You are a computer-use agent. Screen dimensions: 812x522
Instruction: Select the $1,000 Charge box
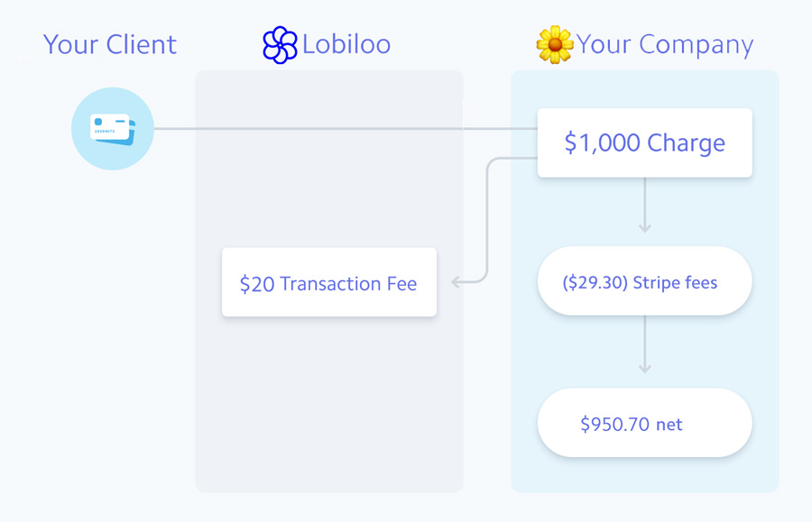645,142
